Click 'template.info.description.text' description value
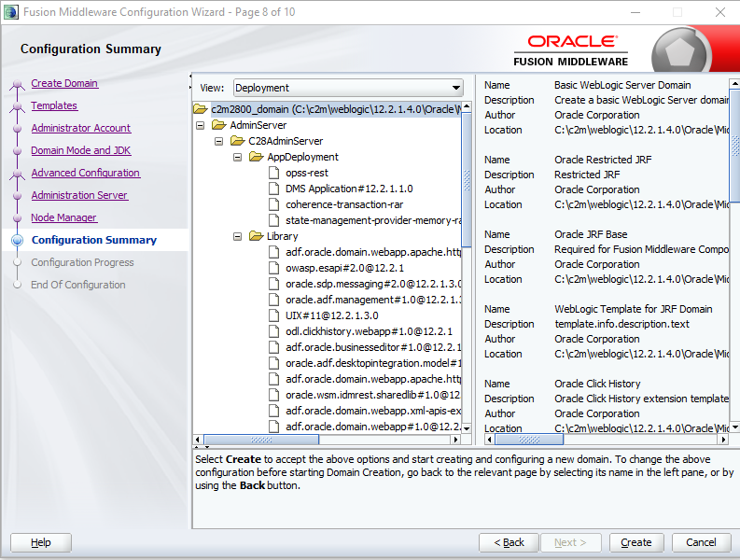 (622, 324)
